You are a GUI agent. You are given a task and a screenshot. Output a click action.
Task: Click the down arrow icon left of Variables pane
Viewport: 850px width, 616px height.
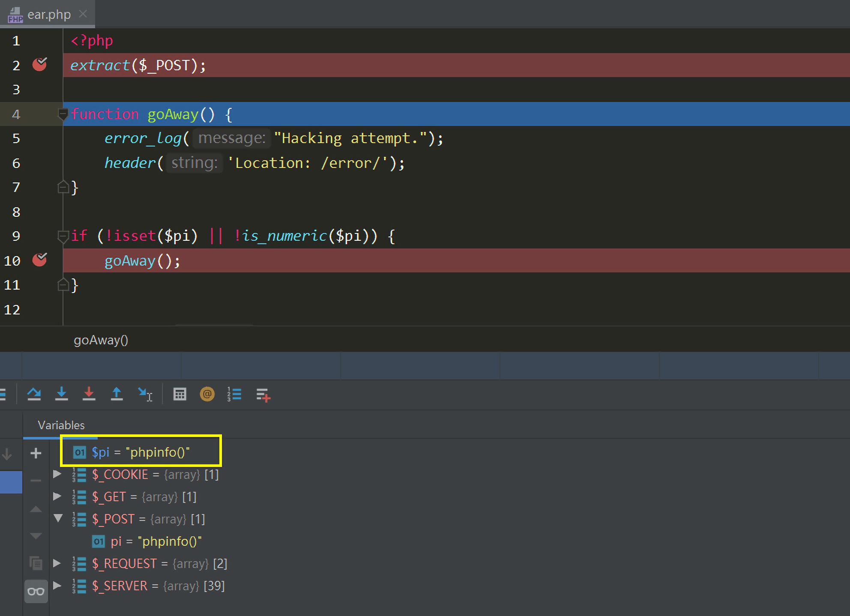click(x=7, y=454)
